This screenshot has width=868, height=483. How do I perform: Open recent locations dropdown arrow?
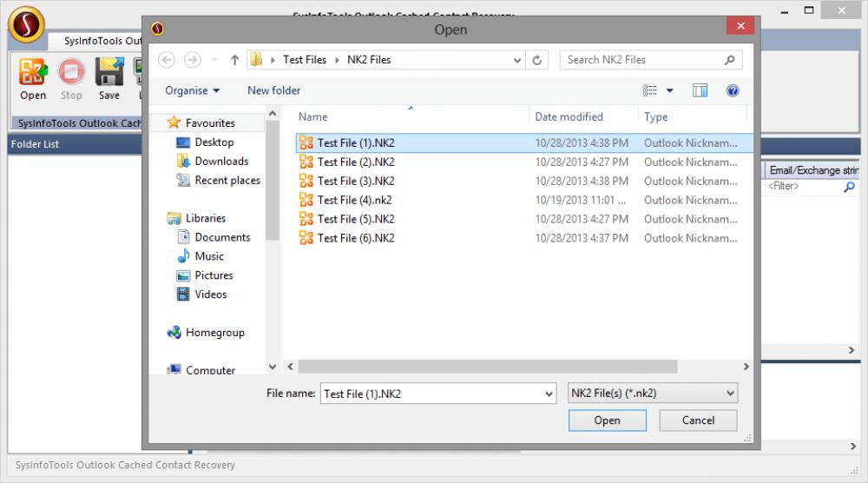(214, 60)
